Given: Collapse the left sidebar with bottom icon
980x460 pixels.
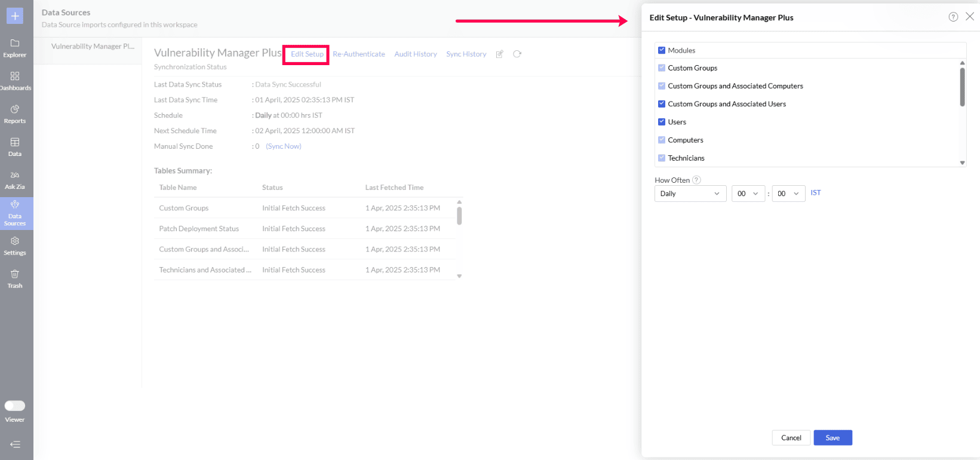Looking at the screenshot, I should pos(15,444).
